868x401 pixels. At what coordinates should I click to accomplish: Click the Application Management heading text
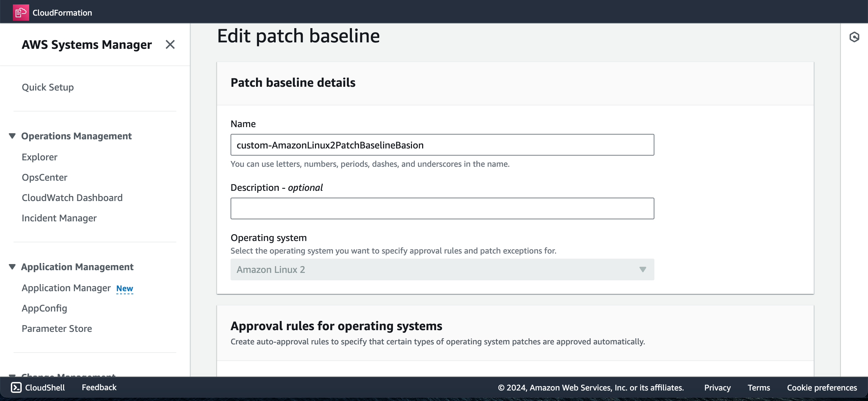click(x=77, y=267)
